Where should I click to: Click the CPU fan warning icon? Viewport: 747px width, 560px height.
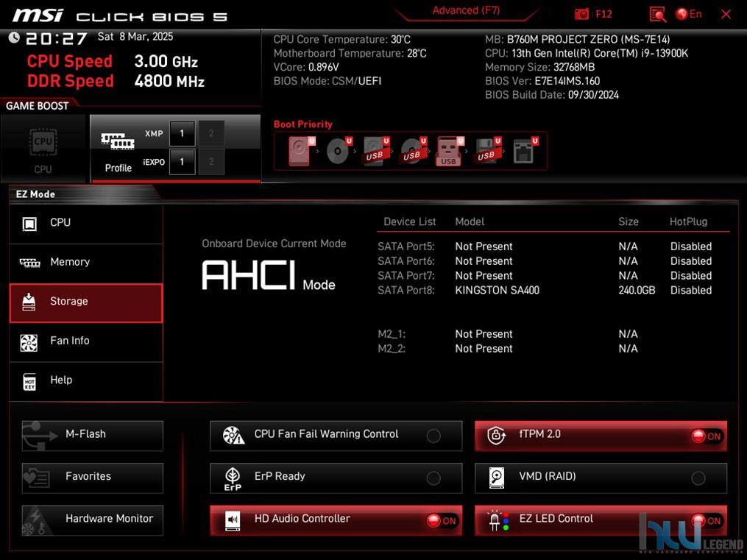pos(233,435)
